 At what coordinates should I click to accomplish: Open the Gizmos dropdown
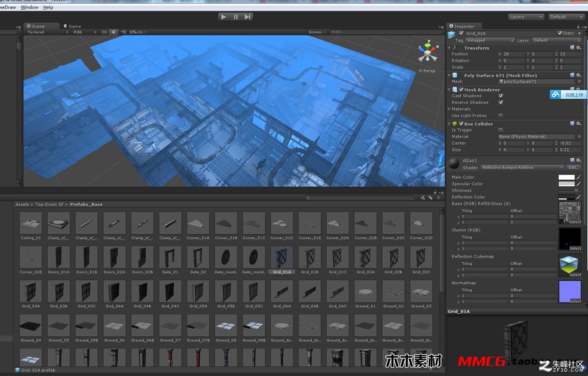pos(317,32)
